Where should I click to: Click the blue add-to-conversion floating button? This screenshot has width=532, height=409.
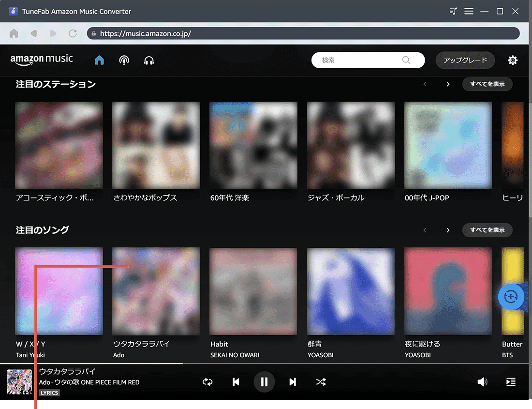[x=511, y=297]
